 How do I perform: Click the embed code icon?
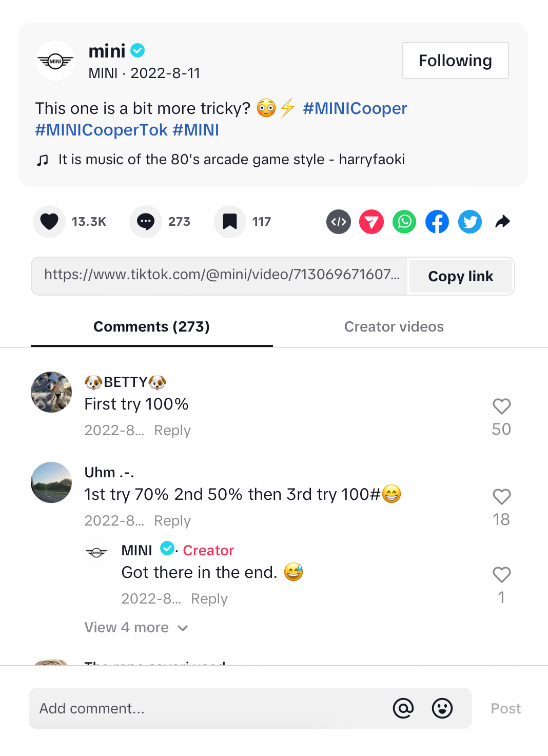click(339, 222)
